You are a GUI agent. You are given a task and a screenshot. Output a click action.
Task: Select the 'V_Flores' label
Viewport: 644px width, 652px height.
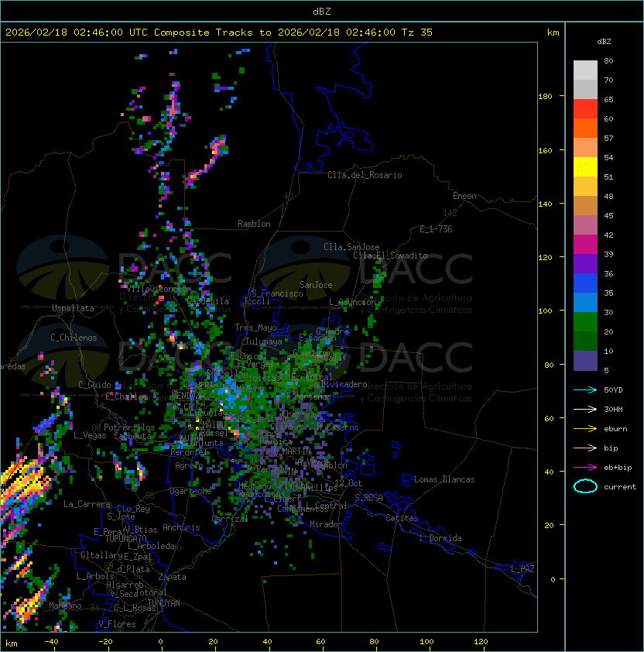(x=117, y=624)
